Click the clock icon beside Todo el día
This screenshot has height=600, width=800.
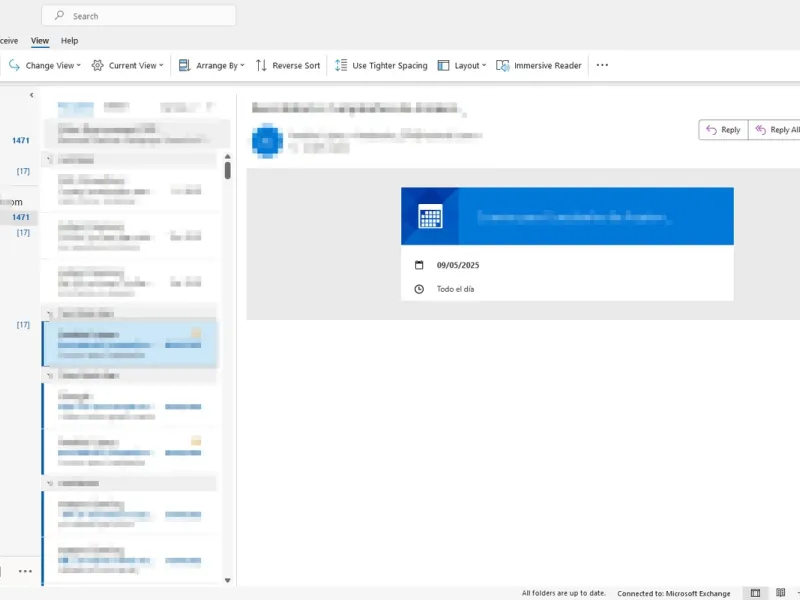[x=419, y=289]
